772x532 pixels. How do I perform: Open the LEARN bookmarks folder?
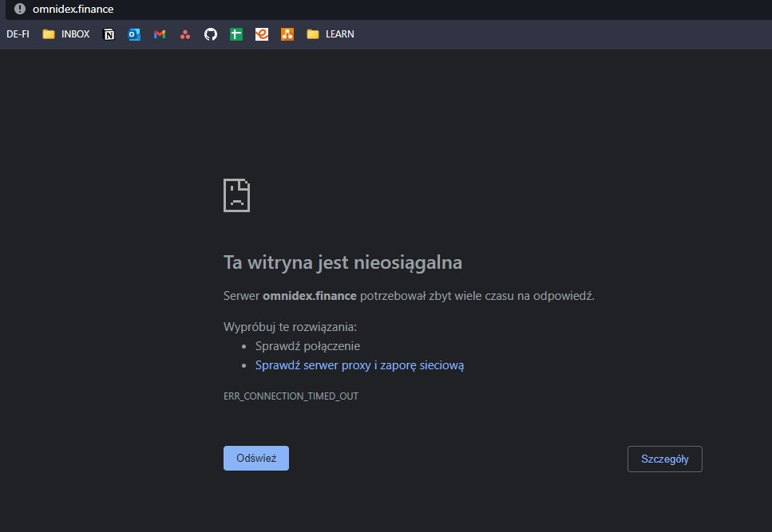tap(331, 34)
